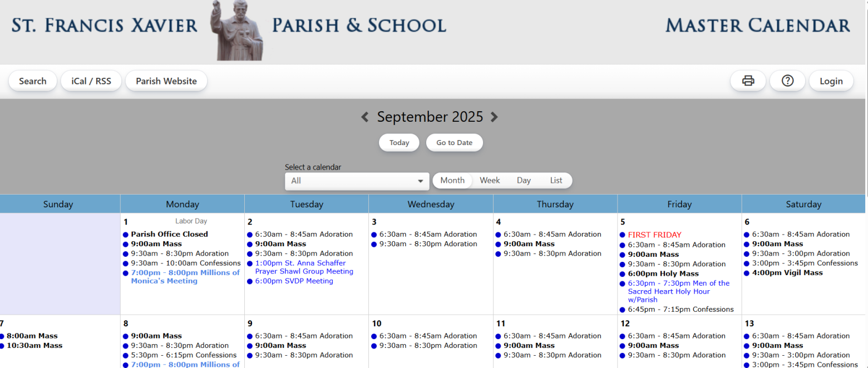Viewport: 868px width, 368px height.
Task: Click the St. Francis Xavier statue image
Action: pyautogui.click(x=237, y=30)
